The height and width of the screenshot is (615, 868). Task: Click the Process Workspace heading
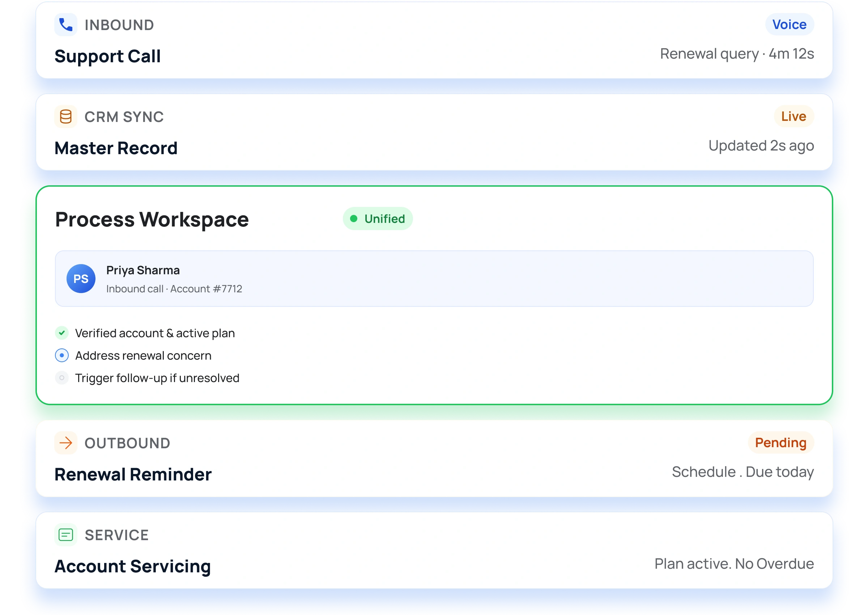tap(152, 219)
